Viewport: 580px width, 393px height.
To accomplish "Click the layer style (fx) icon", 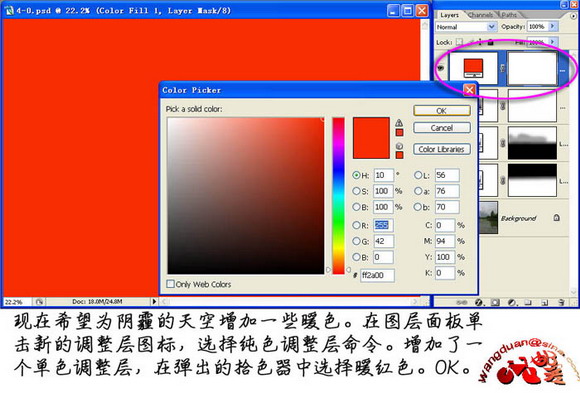I will click(479, 303).
